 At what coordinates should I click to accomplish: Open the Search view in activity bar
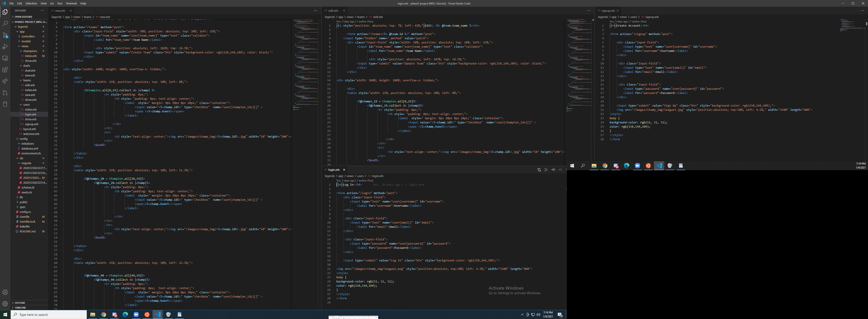click(5, 24)
